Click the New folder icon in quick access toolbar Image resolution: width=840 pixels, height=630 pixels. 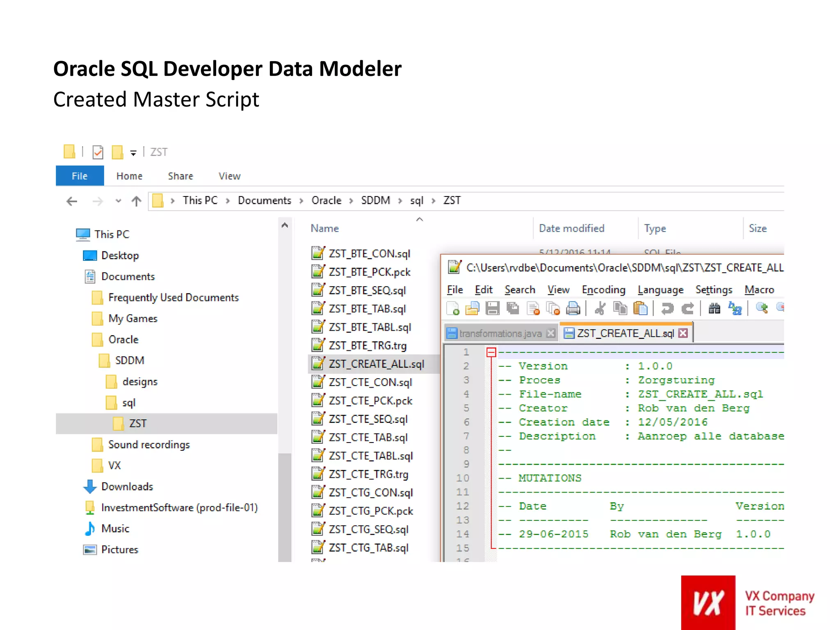click(117, 152)
